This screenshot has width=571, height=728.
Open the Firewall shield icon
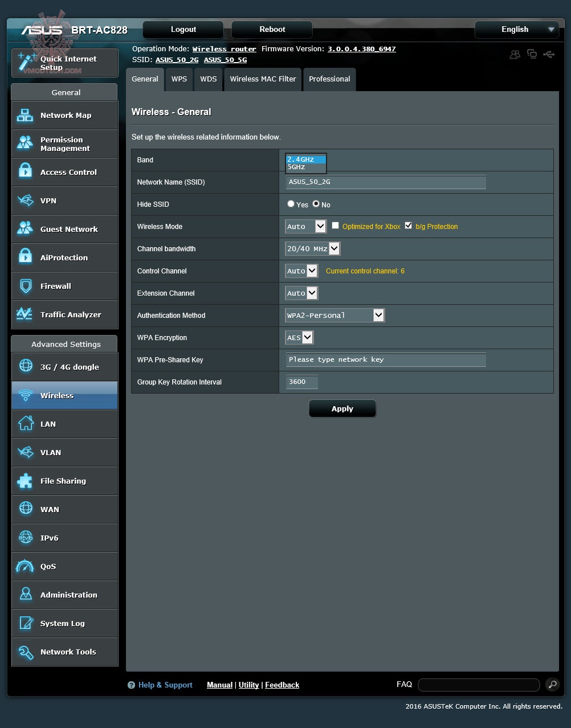(x=25, y=286)
